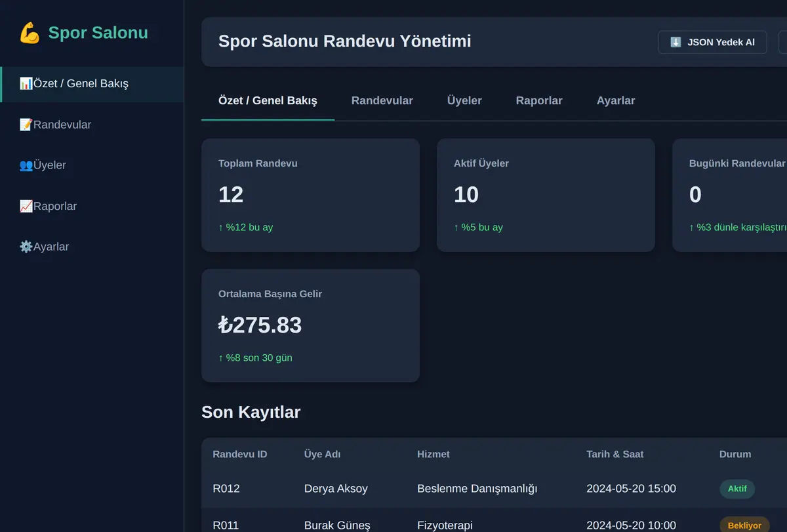The image size is (787, 532).
Task: Click the memo icon beside sidebar Randevular
Action: [x=26, y=125]
